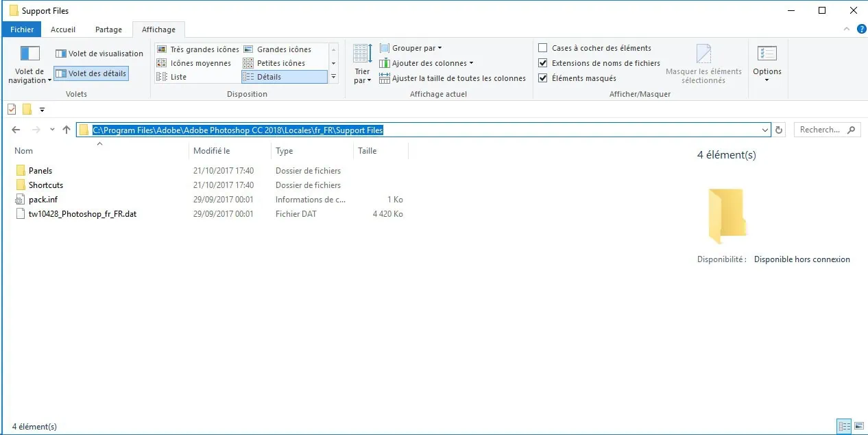Click Ajuster la taille de toutes les colonnes
Image resolution: width=868 pixels, height=435 pixels.
coord(453,78)
